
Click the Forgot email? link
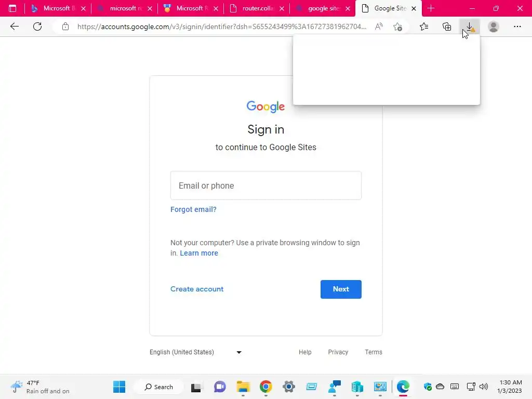193,209
